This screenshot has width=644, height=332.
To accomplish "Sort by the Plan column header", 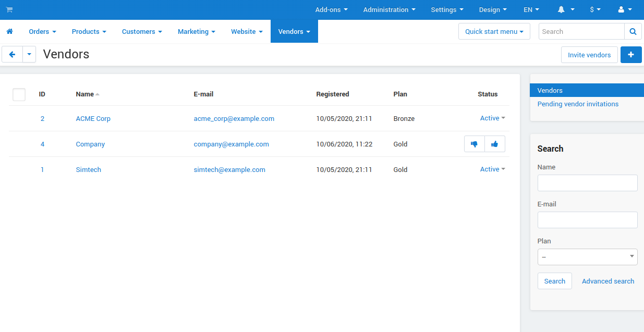I will coord(400,94).
